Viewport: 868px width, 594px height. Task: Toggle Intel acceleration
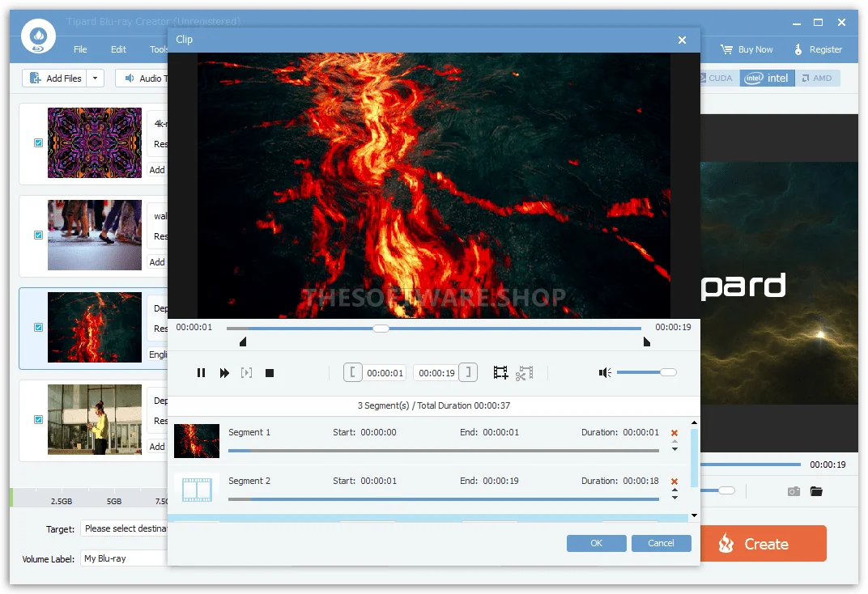(768, 78)
